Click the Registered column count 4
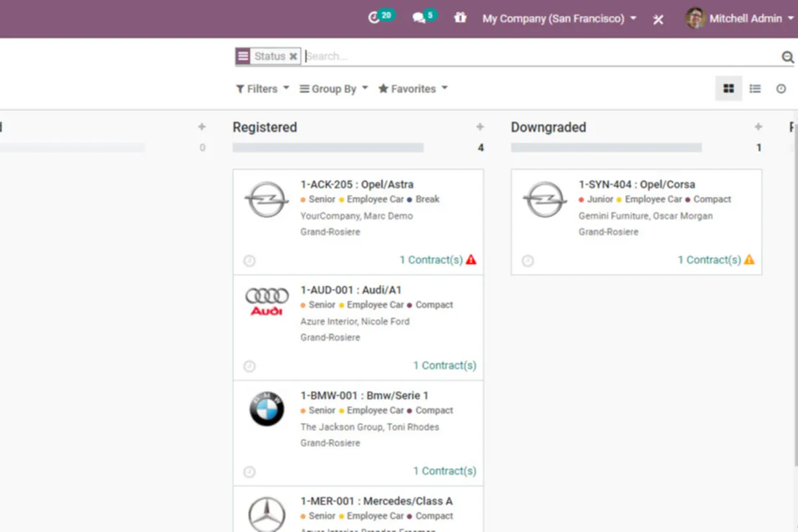The image size is (798, 532). click(x=481, y=148)
